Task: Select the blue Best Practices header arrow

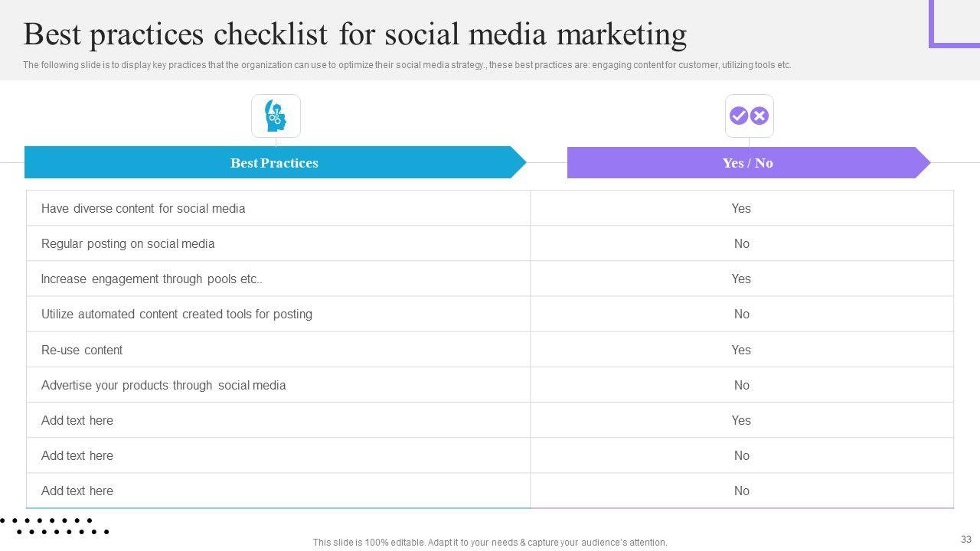Action: 274,163
